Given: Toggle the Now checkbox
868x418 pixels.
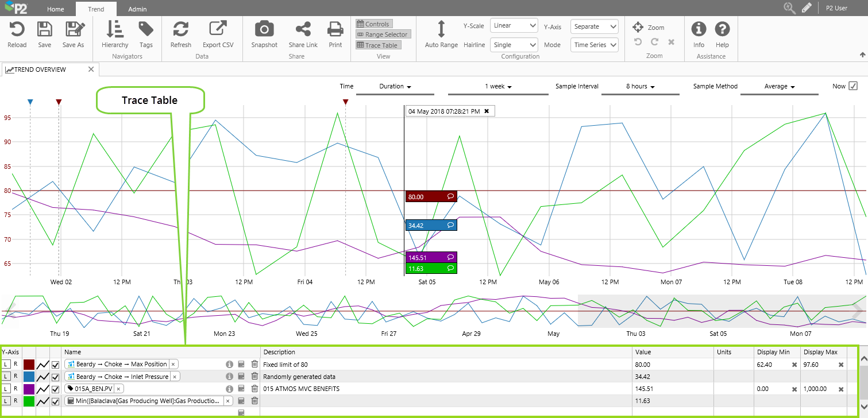Looking at the screenshot, I should click(853, 86).
